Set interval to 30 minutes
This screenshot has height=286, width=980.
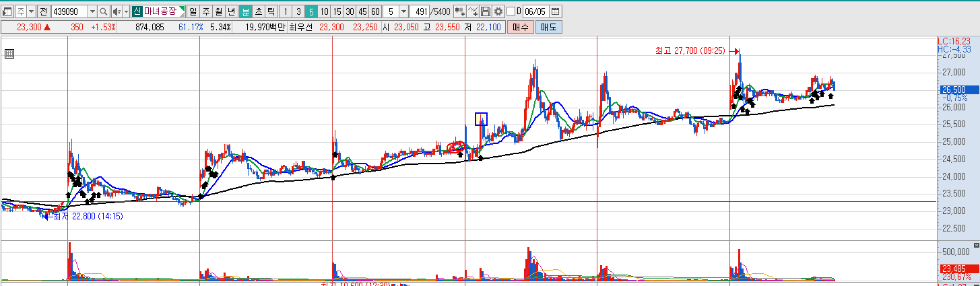[x=350, y=11]
